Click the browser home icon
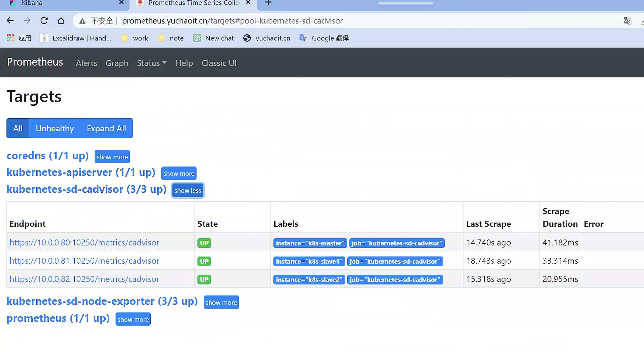The image size is (644, 352). (x=61, y=21)
